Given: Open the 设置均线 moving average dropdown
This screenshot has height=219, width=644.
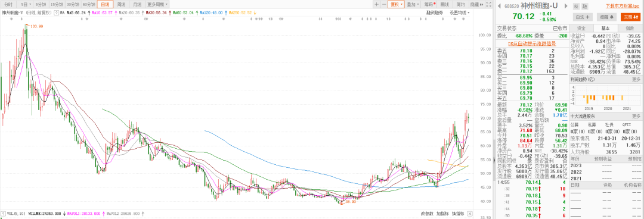Looking at the screenshot, I should pyautogui.click(x=460, y=12).
